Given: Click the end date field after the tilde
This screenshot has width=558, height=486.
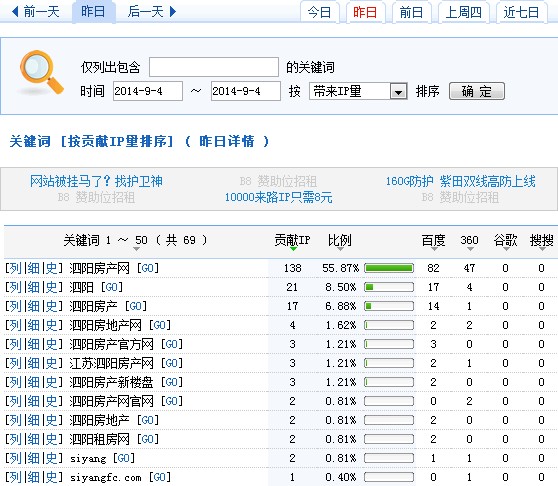Looking at the screenshot, I should coord(246,91).
